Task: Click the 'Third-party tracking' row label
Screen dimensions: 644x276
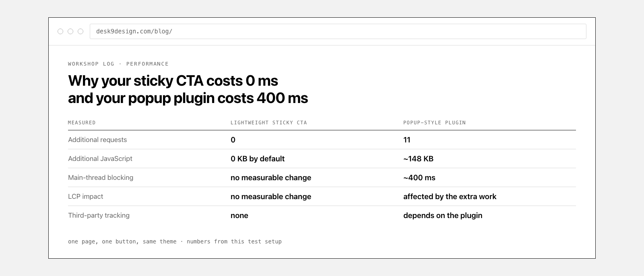Action: coord(99,216)
